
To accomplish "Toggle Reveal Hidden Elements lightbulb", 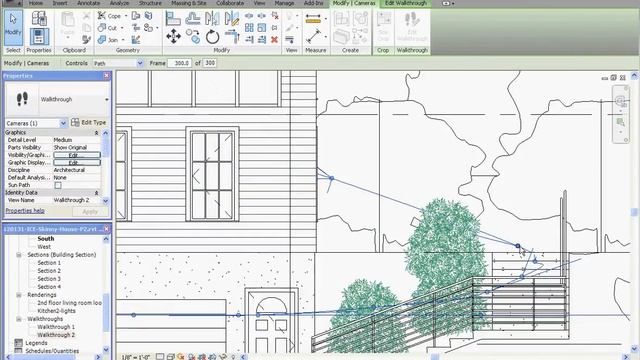I will pos(233,357).
